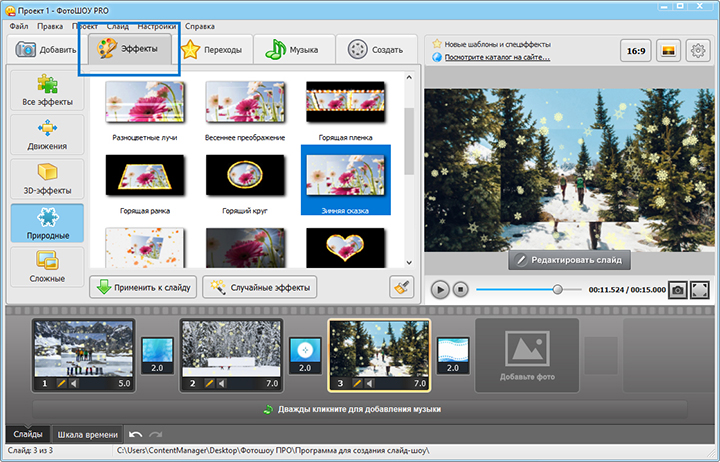Click the pencil edit icon on slide 1

tap(58, 383)
